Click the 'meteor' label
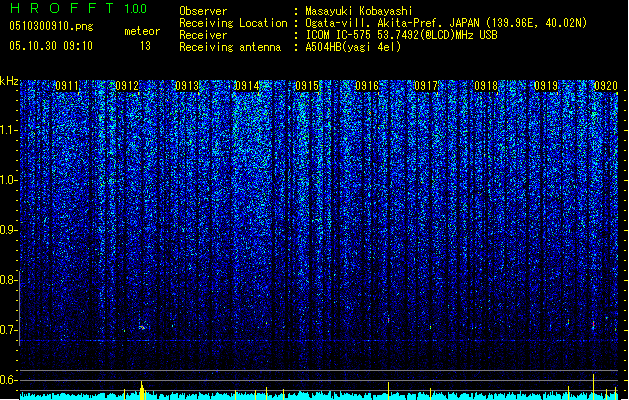This screenshot has width=629, height=400. pyautogui.click(x=142, y=31)
